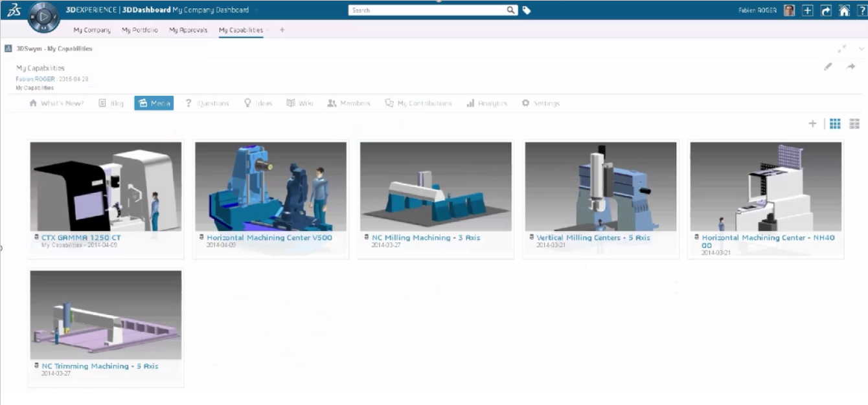Edit community with pencil icon
Viewport: 868px width, 405px height.
(x=828, y=67)
